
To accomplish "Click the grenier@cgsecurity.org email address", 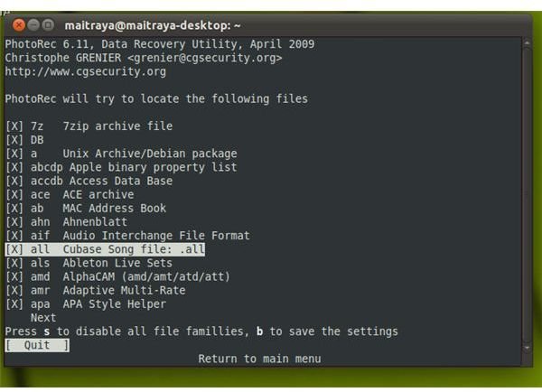I will 205,58.
